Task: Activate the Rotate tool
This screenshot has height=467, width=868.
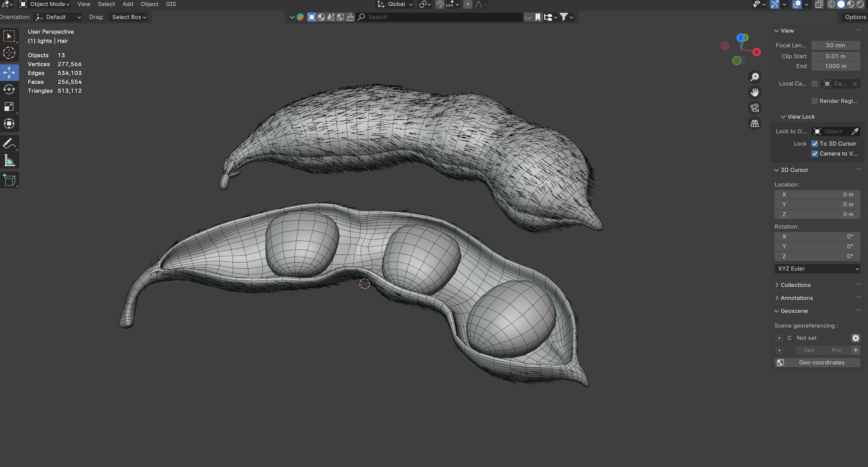Action: tap(9, 89)
